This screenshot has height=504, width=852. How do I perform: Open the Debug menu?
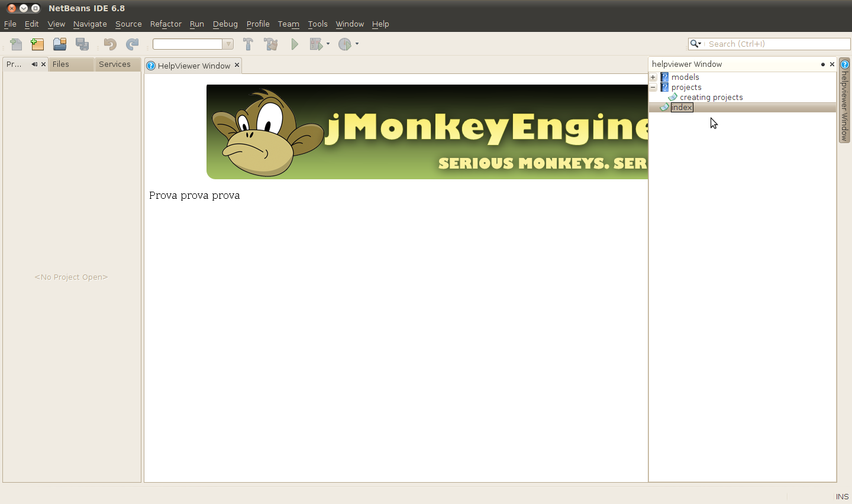click(x=225, y=24)
